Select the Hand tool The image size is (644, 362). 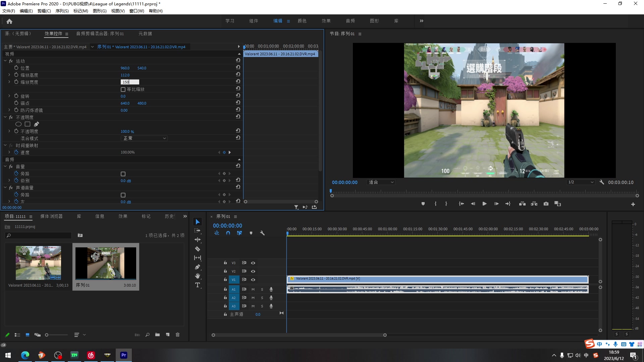point(198,276)
